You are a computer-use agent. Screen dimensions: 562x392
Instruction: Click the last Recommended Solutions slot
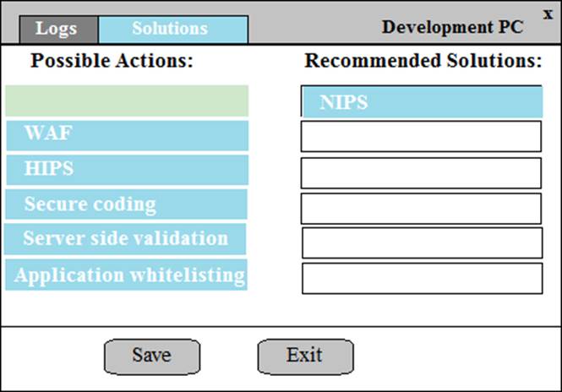pos(421,278)
